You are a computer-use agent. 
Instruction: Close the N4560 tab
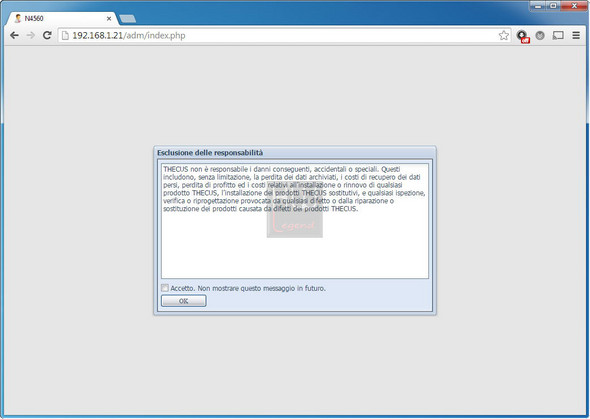[109, 18]
